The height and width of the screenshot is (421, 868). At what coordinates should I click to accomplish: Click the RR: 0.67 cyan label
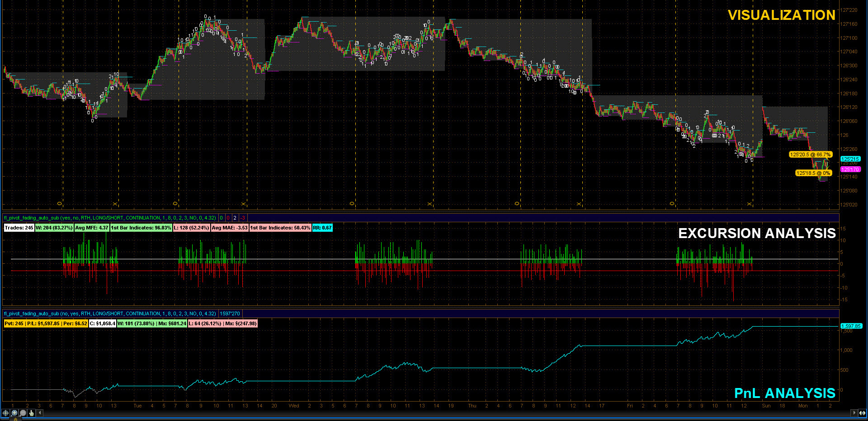tap(322, 228)
